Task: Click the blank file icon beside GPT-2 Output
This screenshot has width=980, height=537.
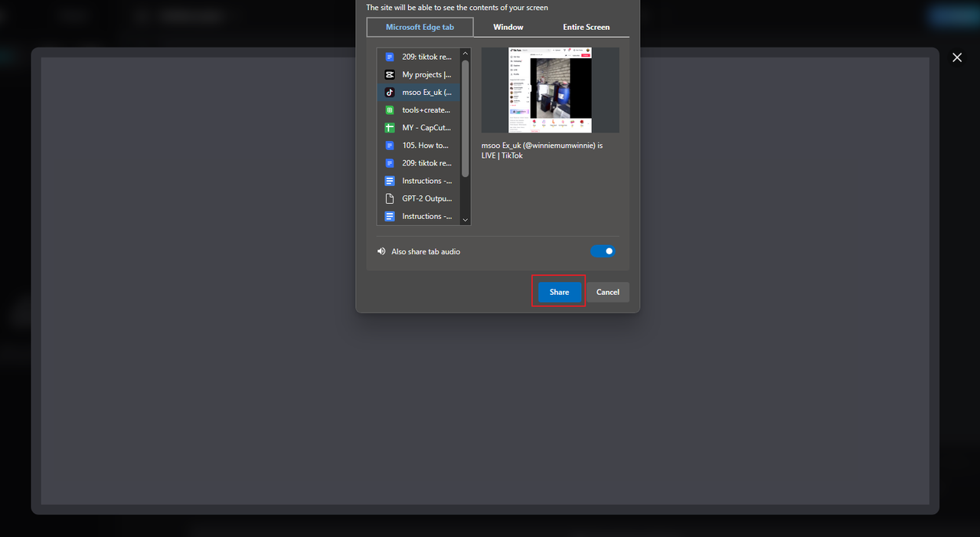Action: click(389, 198)
